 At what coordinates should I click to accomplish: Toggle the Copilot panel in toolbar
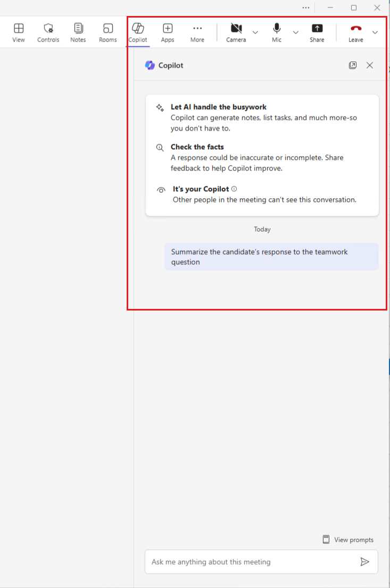pos(137,32)
